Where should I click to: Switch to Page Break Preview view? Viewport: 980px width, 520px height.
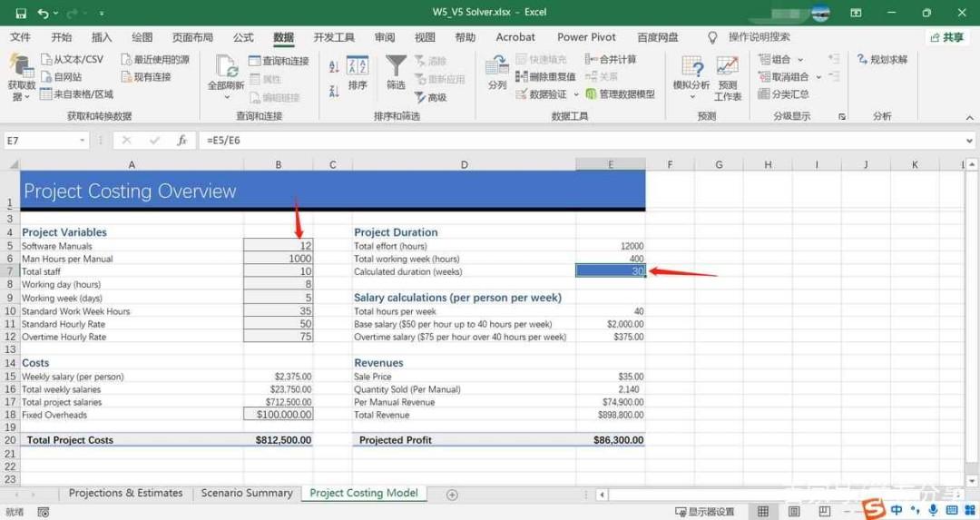824,512
